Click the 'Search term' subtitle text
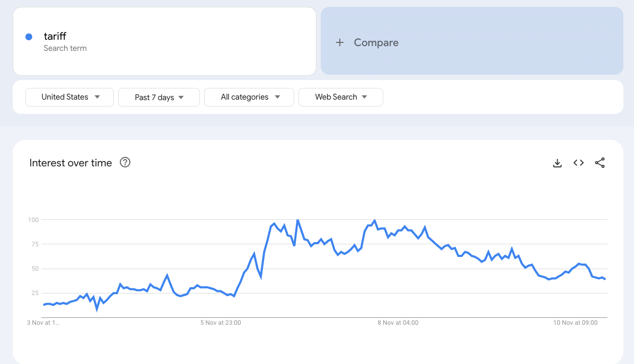The height and width of the screenshot is (364, 634). pyautogui.click(x=65, y=48)
